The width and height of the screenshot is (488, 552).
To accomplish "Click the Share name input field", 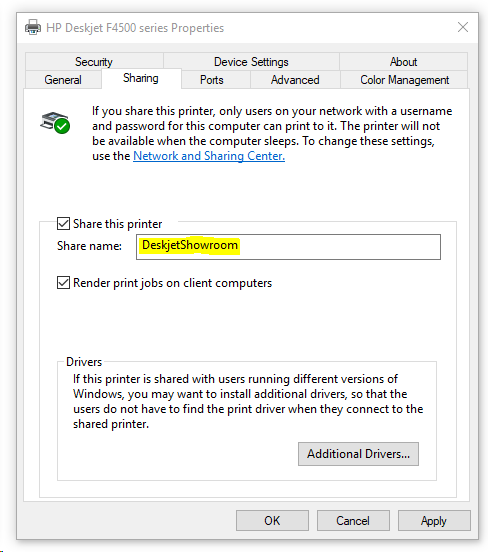I will pyautogui.click(x=288, y=247).
